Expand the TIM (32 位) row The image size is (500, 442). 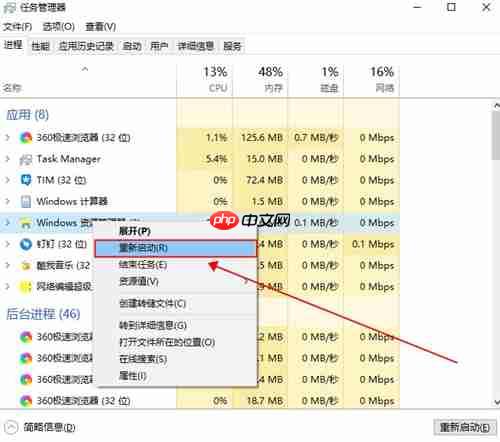click(7, 180)
